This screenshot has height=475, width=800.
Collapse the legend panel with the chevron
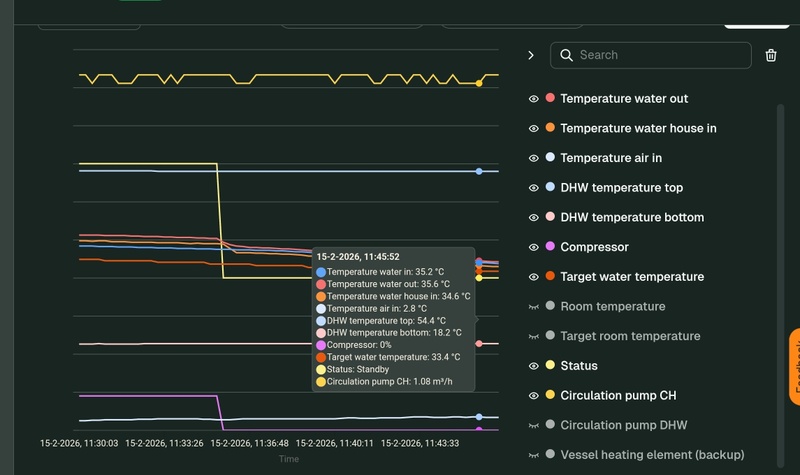click(531, 55)
